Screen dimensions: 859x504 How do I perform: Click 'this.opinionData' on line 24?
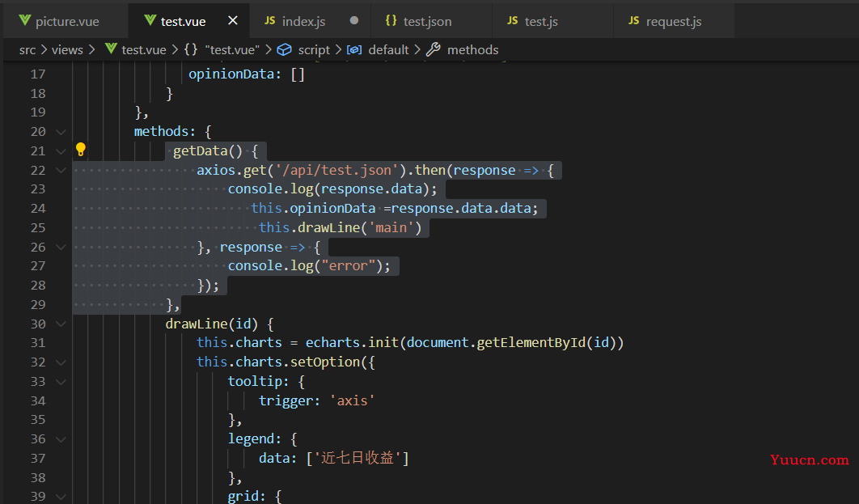click(x=313, y=208)
